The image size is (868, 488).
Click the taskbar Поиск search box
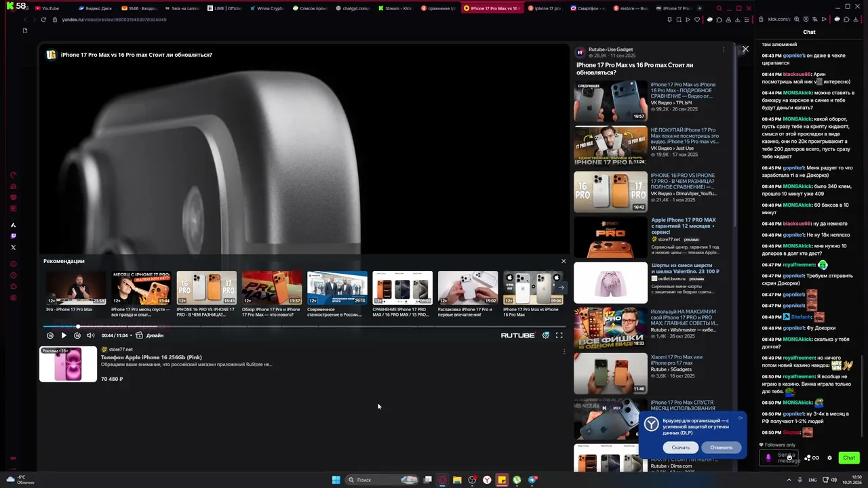click(381, 480)
